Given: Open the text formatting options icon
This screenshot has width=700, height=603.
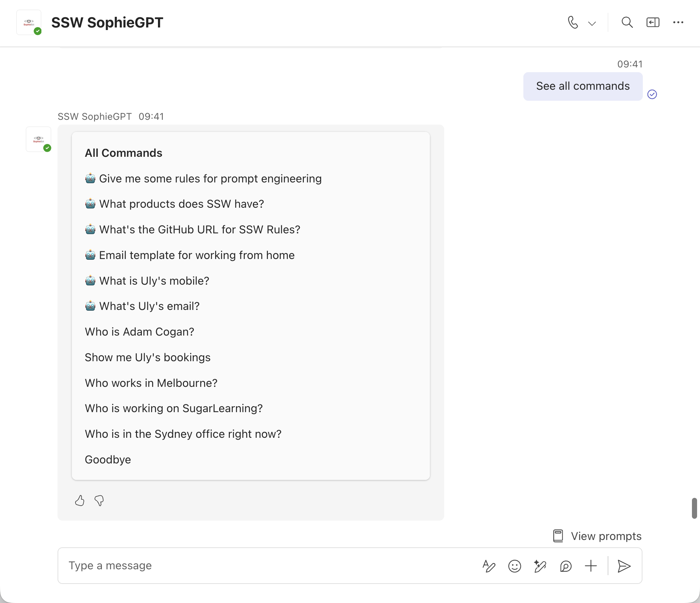Looking at the screenshot, I should click(489, 566).
